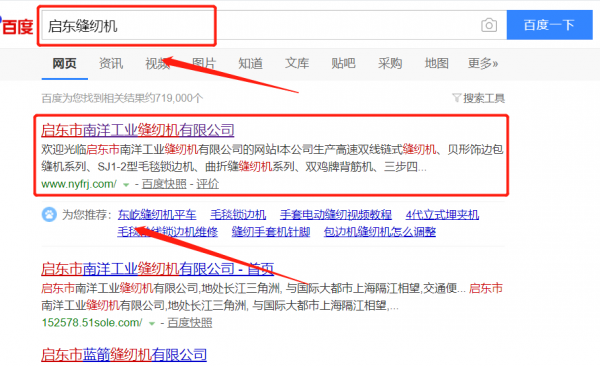Open the 更多» menu
Image resolution: width=600 pixels, height=366 pixels.
click(483, 63)
